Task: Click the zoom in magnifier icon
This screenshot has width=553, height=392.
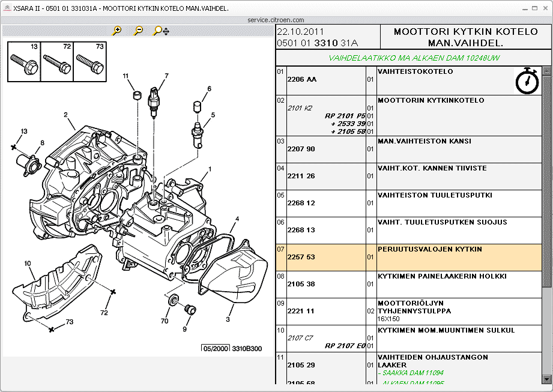Action: [117, 31]
